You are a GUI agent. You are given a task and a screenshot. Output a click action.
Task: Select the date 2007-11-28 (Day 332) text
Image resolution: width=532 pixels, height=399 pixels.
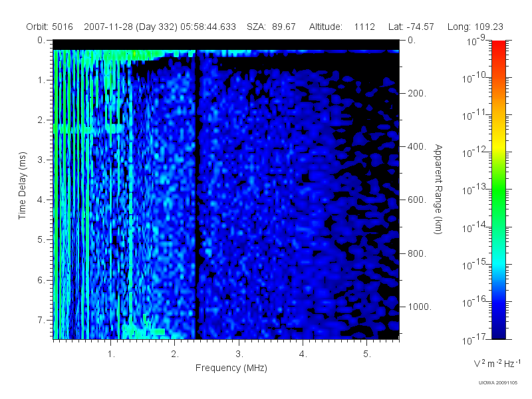[130, 27]
